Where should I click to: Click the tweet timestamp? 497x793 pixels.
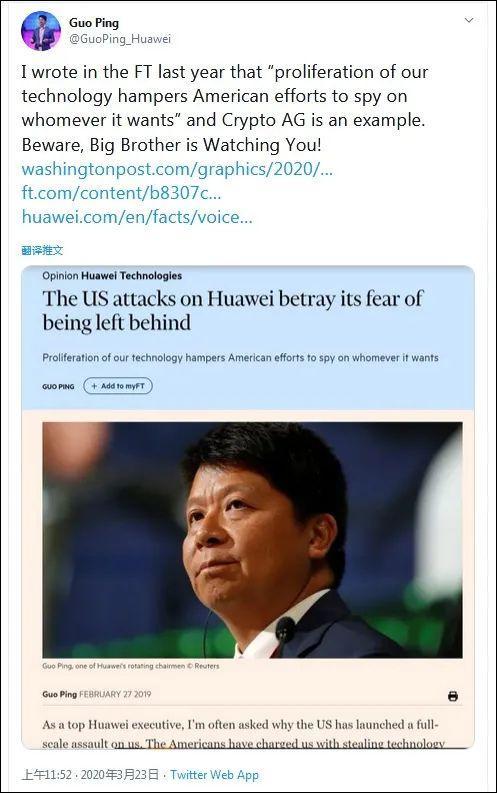(91, 775)
